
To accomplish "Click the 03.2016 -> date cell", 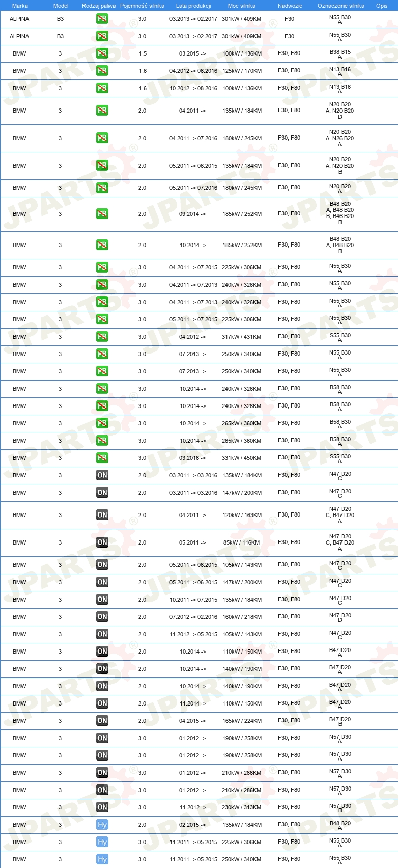I will pos(192,458).
